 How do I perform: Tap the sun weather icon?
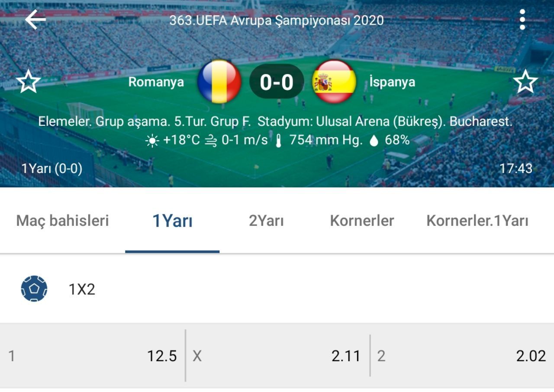(152, 141)
